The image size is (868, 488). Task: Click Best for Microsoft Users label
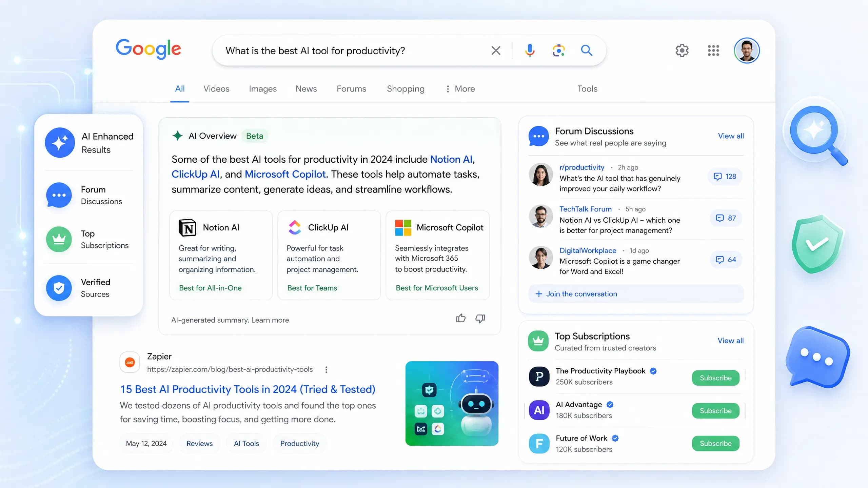coord(437,288)
